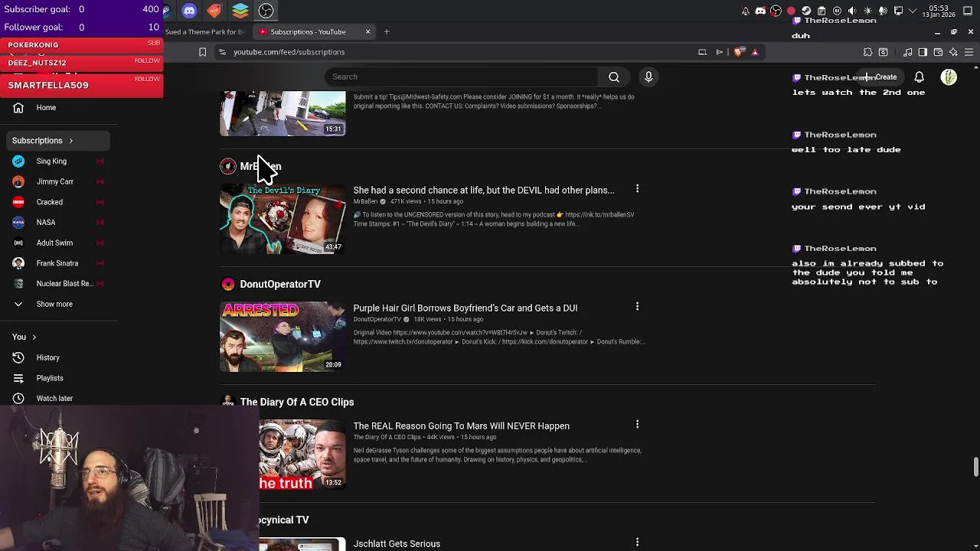Screen dimensions: 980x551
Task: Click the YouTube search magnifier button
Action: pyautogui.click(x=614, y=77)
